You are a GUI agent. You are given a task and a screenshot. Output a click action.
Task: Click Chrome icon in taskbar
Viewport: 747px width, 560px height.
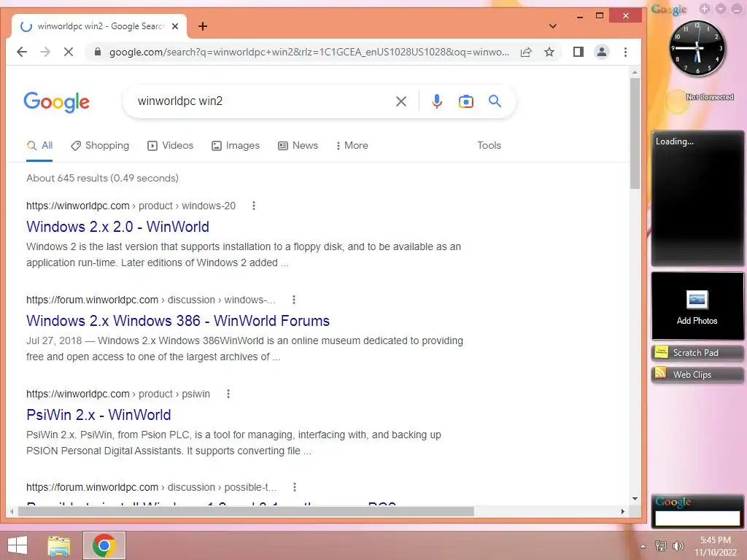click(x=104, y=545)
